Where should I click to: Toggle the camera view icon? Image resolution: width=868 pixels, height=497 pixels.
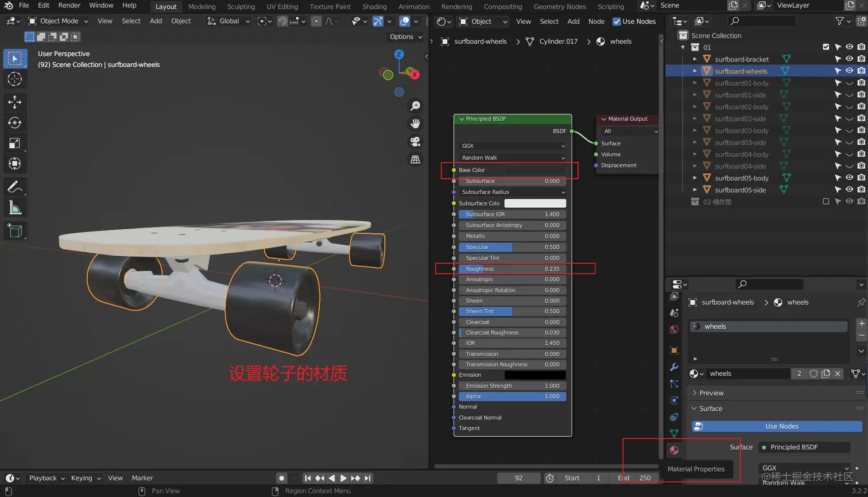(x=415, y=141)
